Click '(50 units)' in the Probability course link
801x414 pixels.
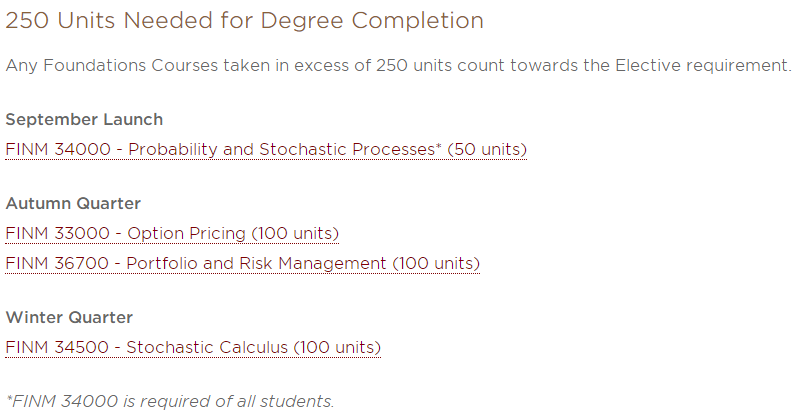tap(487, 150)
